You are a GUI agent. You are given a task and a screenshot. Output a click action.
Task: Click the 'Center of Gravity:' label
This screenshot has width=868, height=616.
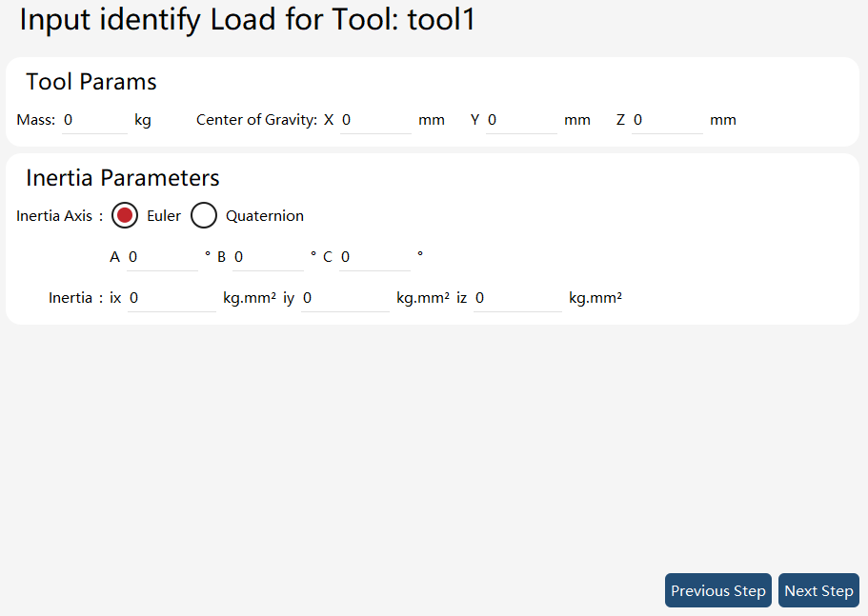coord(257,120)
